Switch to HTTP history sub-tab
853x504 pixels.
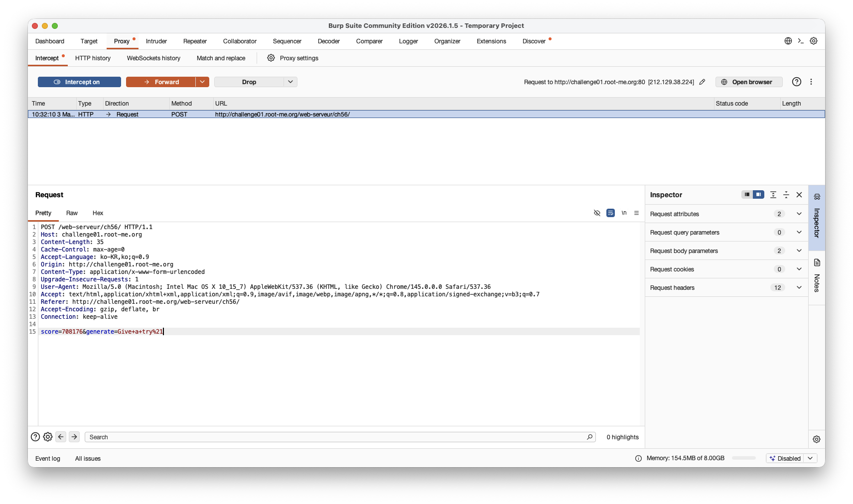(93, 58)
